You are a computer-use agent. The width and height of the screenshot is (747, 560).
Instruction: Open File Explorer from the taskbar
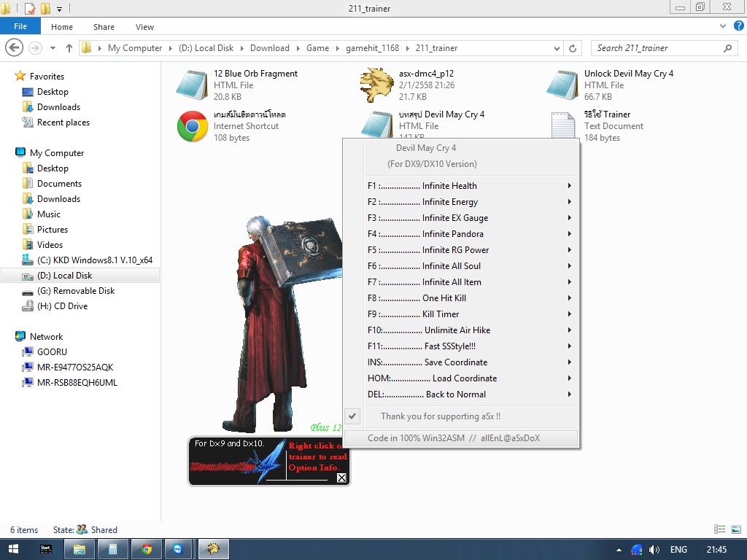click(x=79, y=550)
